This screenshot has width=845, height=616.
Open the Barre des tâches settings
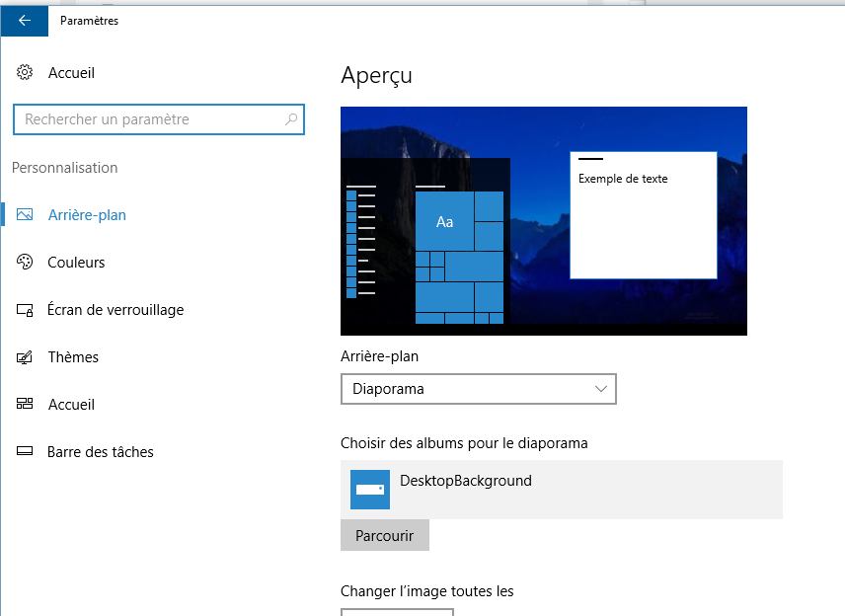[101, 452]
